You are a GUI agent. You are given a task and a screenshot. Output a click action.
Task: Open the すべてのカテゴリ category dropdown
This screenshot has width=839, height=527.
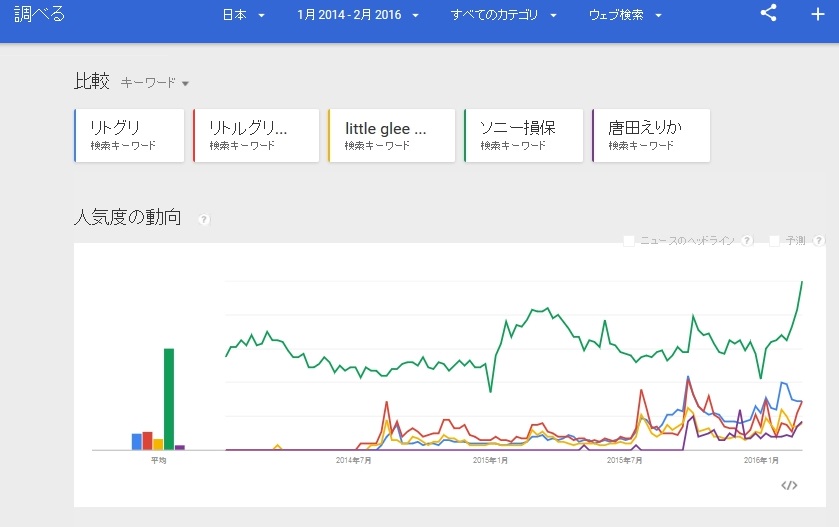503,15
